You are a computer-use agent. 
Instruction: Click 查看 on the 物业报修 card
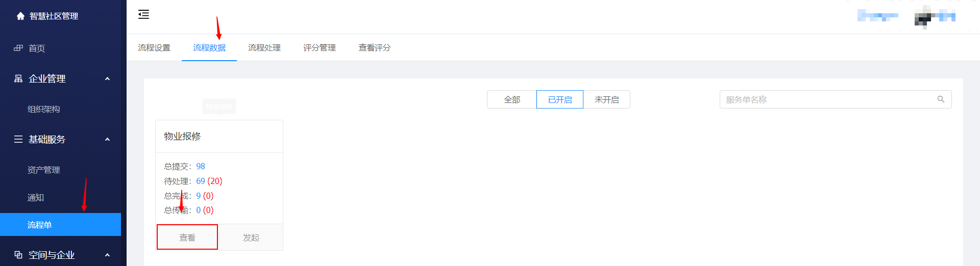click(x=187, y=237)
